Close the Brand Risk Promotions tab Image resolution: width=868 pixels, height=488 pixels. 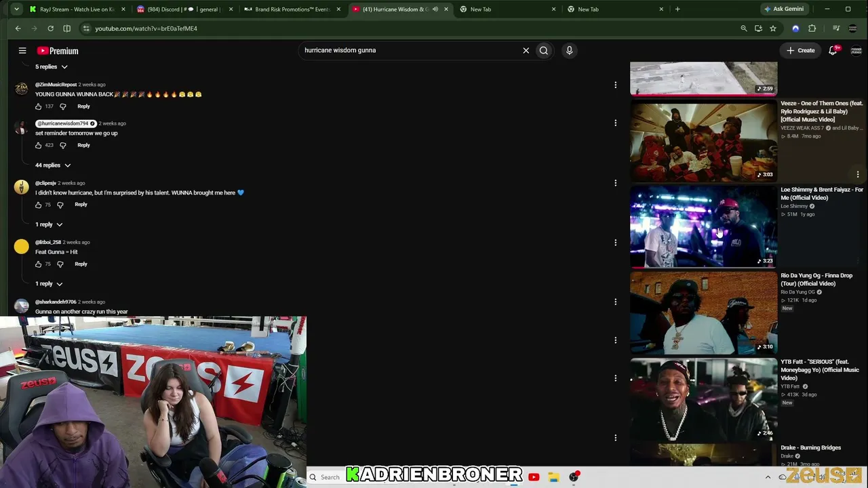[338, 9]
